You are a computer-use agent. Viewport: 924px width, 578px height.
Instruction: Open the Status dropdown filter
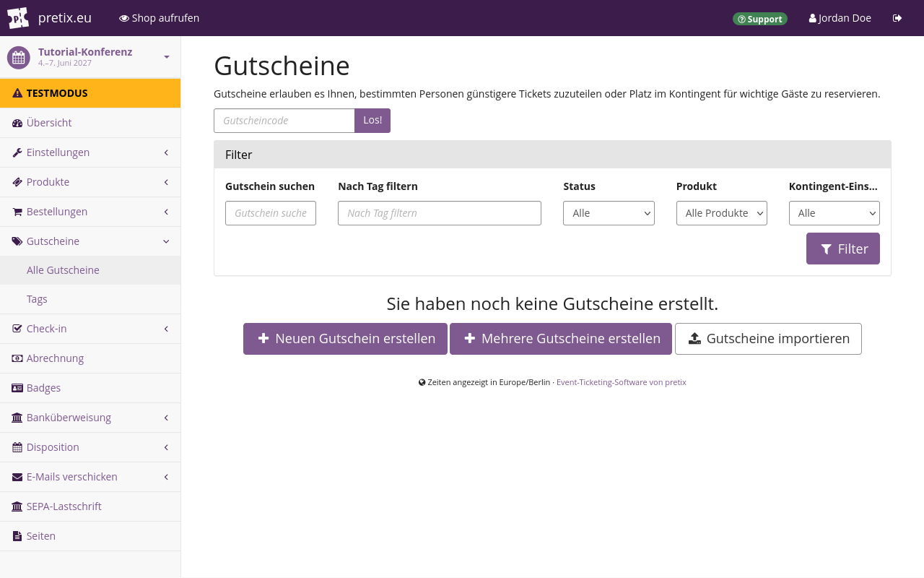pyautogui.click(x=609, y=213)
